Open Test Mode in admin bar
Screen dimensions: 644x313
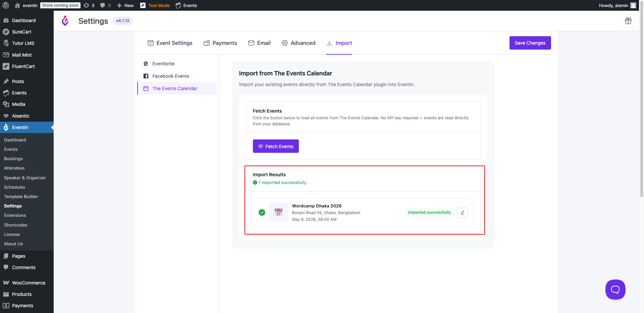click(155, 5)
